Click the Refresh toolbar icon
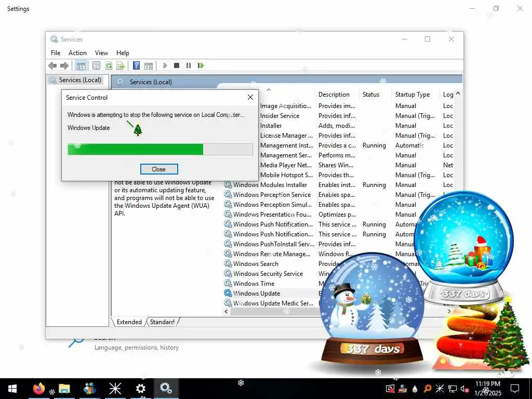This screenshot has height=399, width=532. (109, 65)
